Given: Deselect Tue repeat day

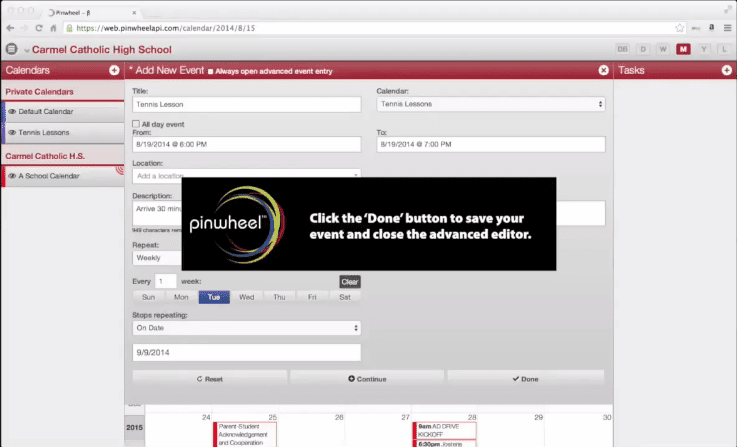Looking at the screenshot, I should 214,297.
